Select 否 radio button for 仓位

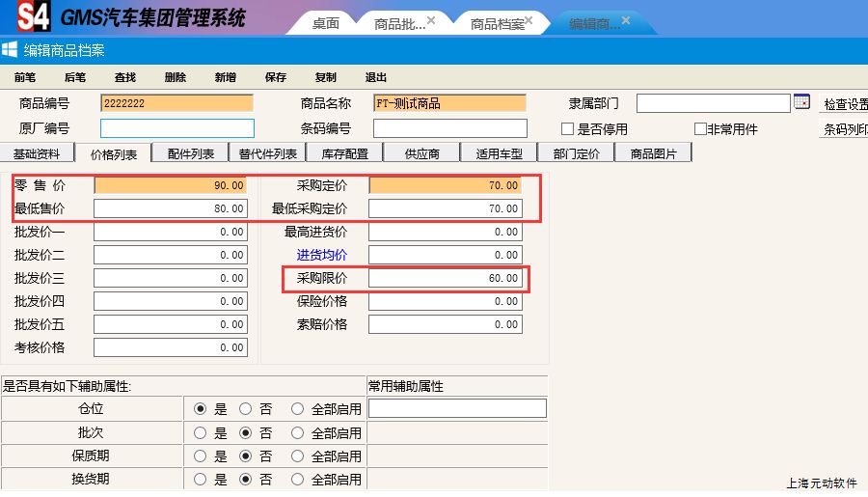(x=245, y=408)
